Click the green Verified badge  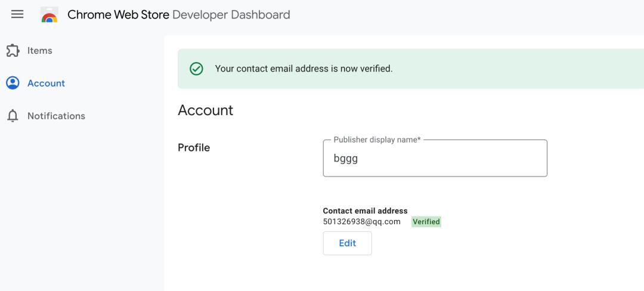pos(426,222)
